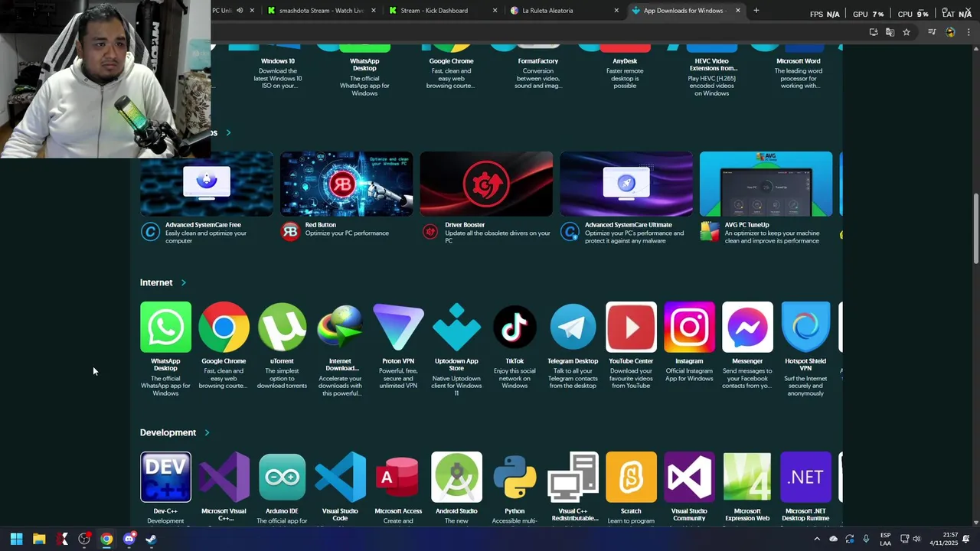Open the Red Button banner thumbnail

click(346, 184)
